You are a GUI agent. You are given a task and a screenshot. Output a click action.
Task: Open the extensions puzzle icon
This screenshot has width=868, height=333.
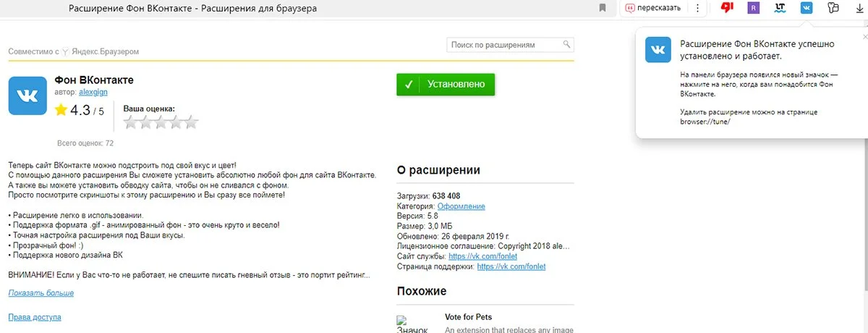point(833,8)
